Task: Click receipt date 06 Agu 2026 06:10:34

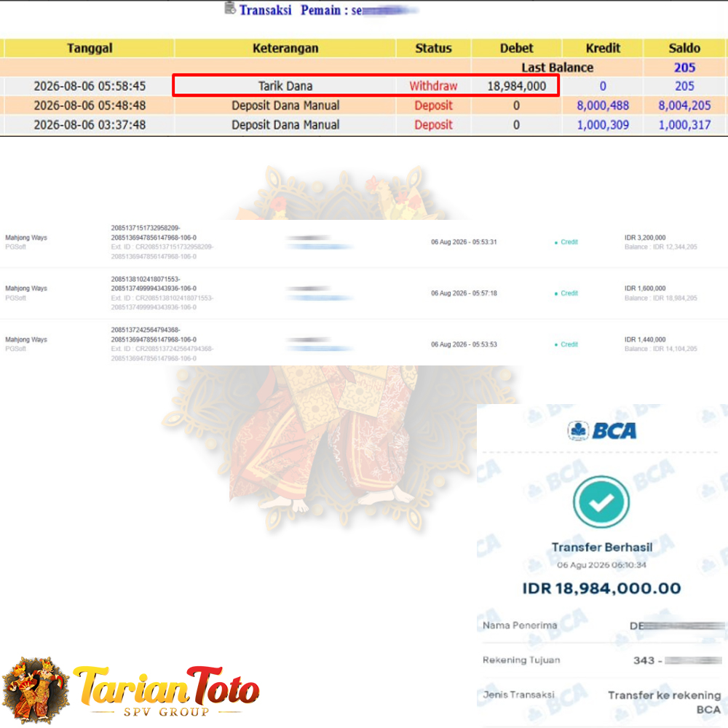Action: point(602,565)
